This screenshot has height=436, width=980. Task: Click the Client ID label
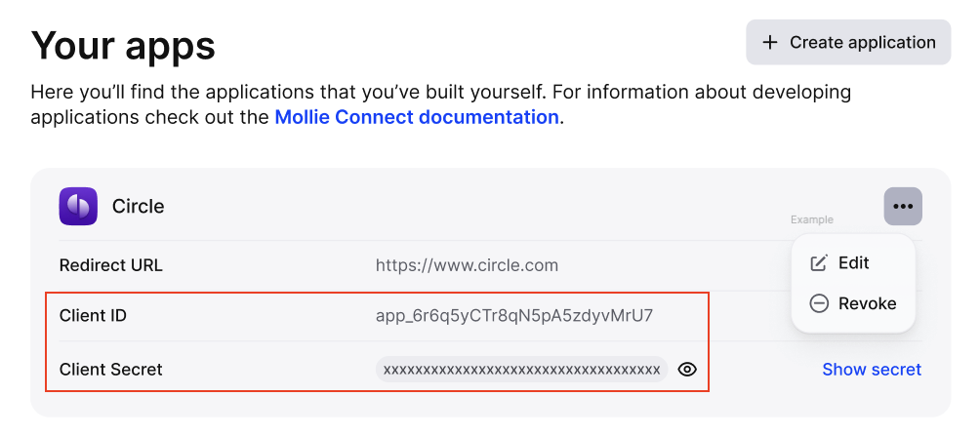(x=93, y=315)
